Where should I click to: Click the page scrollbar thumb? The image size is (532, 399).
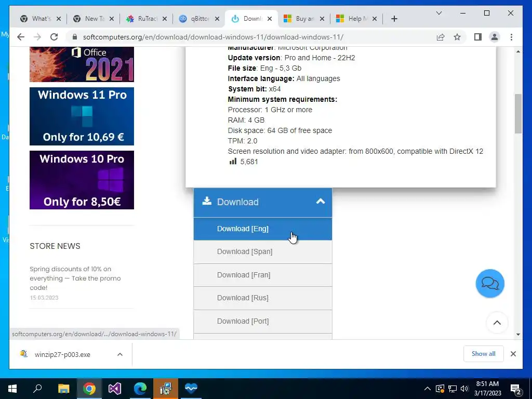pyautogui.click(x=518, y=114)
